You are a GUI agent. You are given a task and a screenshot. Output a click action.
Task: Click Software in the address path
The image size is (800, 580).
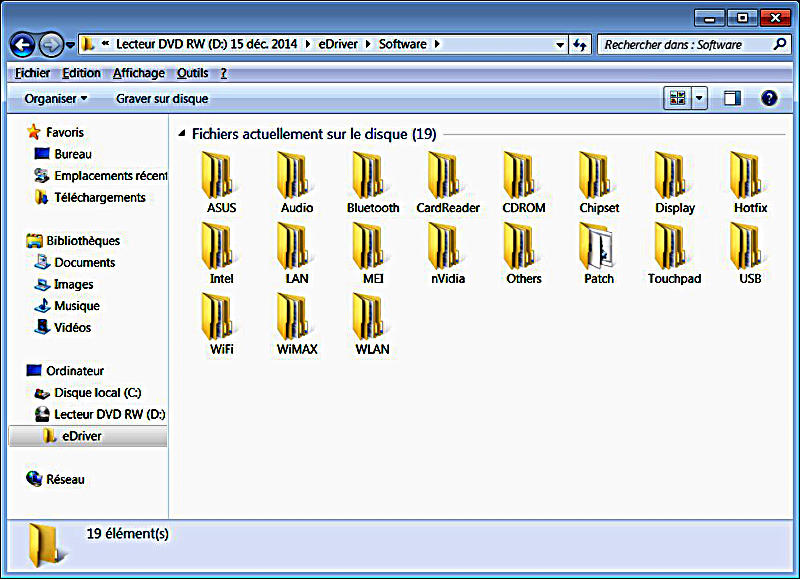(x=403, y=44)
